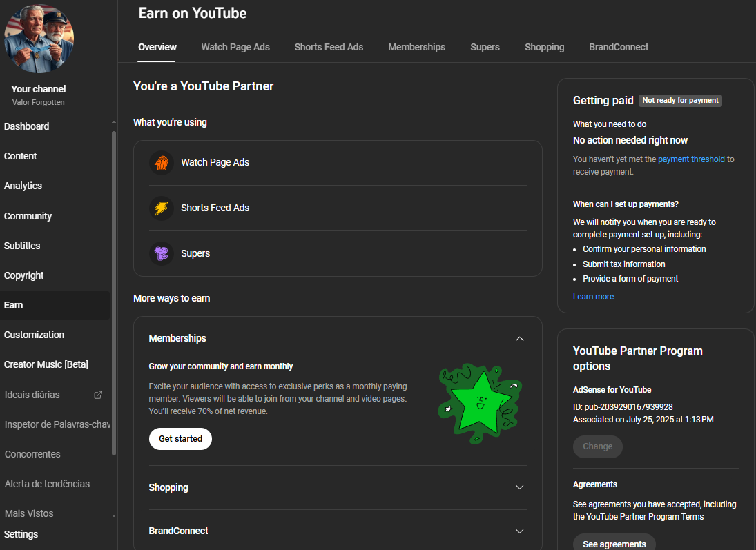Open external link icon beside Ideais diárias
The height and width of the screenshot is (550, 756).
(98, 395)
